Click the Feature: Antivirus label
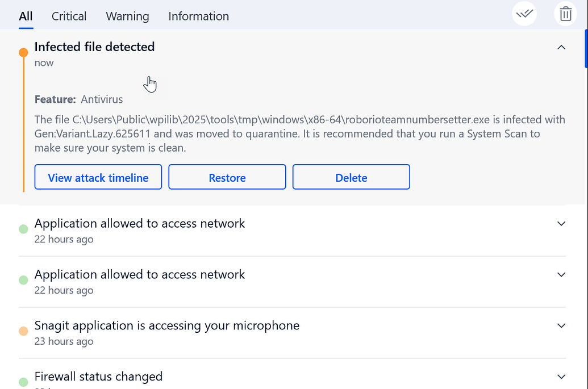This screenshot has width=588, height=389. coord(79,99)
